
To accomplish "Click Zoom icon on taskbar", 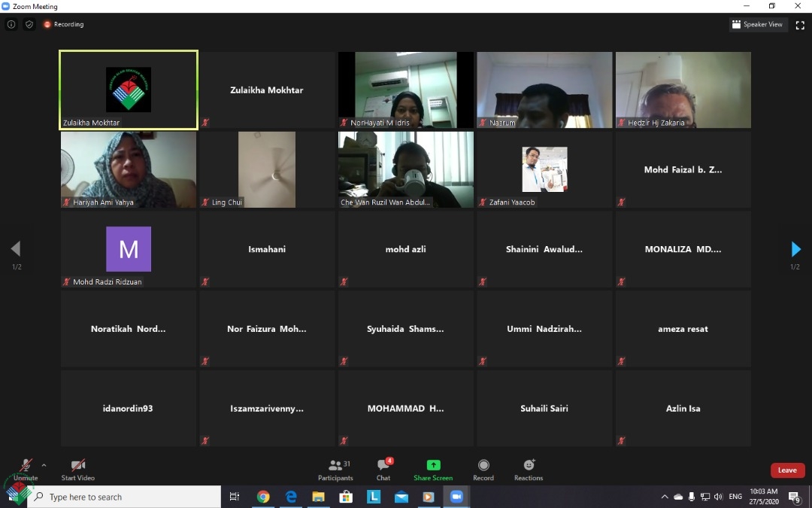I will tap(456, 497).
